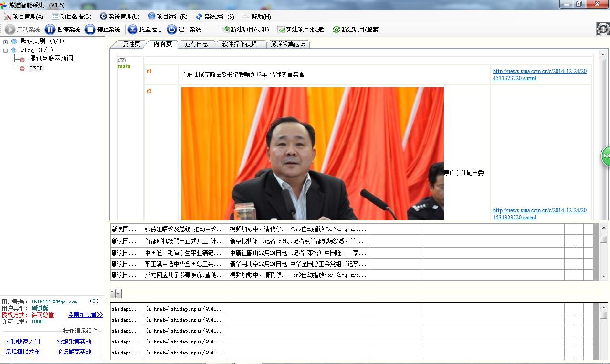Click the refresh icon at top right
Image resolution: width=610 pixels, height=364 pixels.
point(602,29)
